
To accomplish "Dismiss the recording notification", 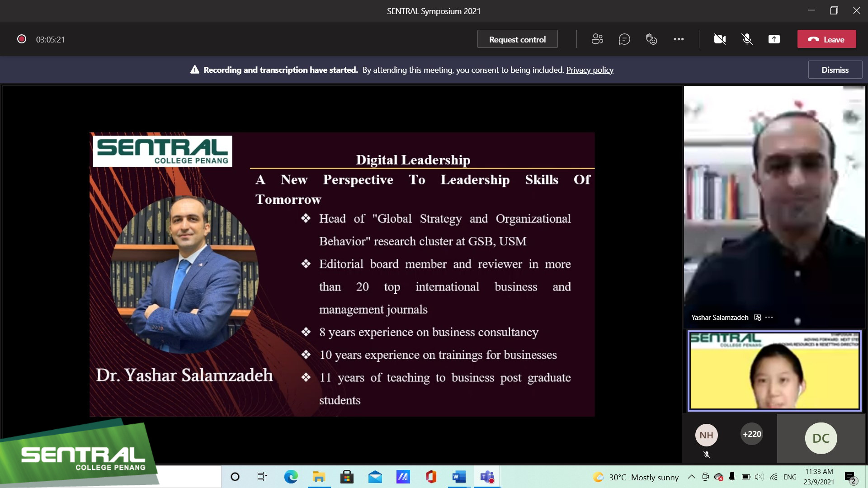I will (x=835, y=70).
